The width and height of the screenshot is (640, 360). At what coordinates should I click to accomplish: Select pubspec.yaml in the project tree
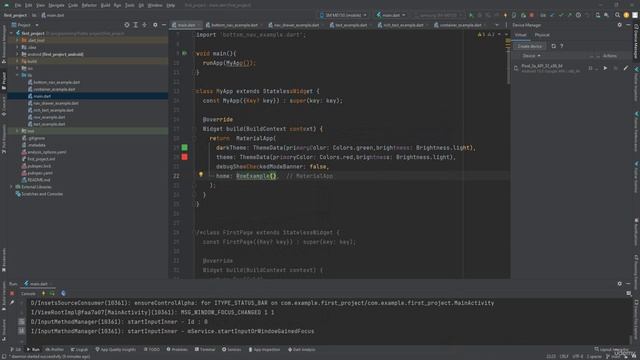40,173
